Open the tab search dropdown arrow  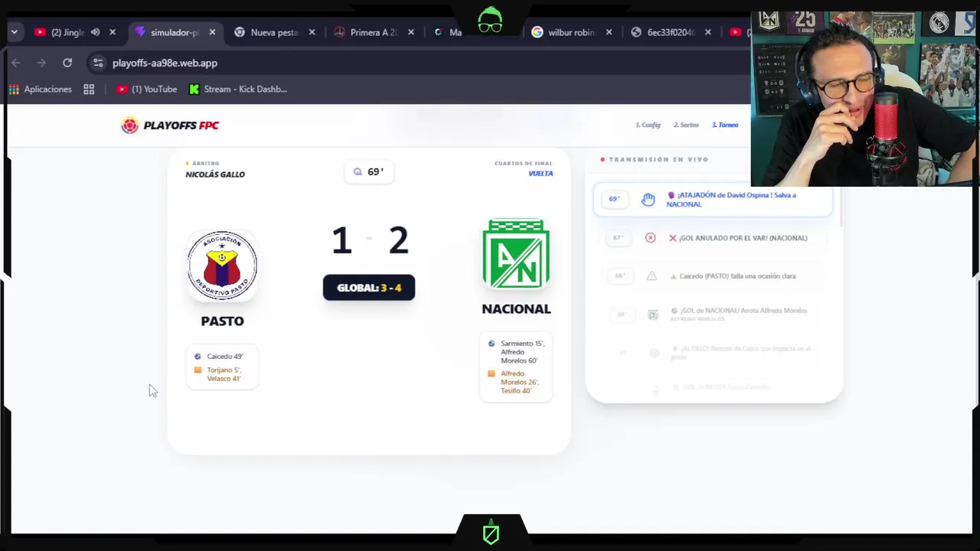tap(15, 32)
